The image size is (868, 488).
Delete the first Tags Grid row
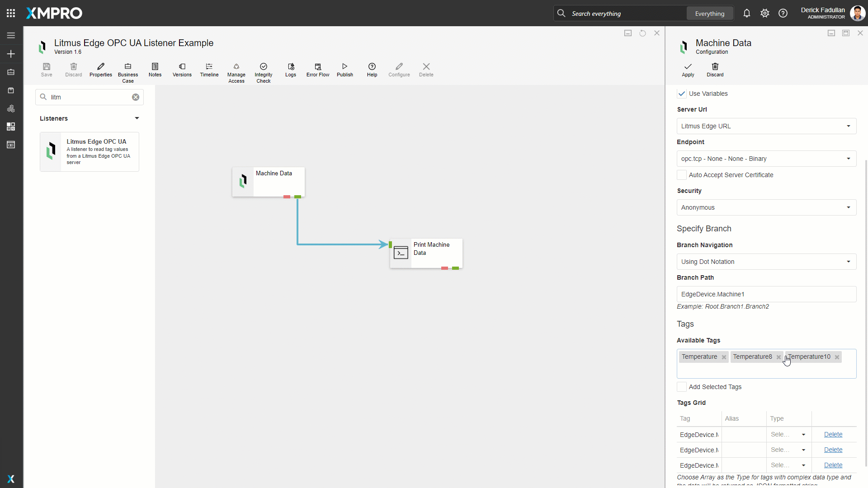[x=833, y=434]
